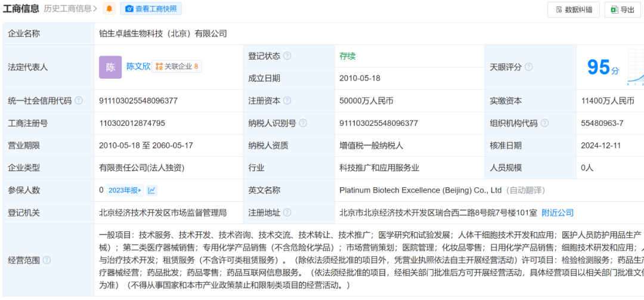Click help icon next to 注册地址
Screen dimensions: 644x300
[x=287, y=212]
